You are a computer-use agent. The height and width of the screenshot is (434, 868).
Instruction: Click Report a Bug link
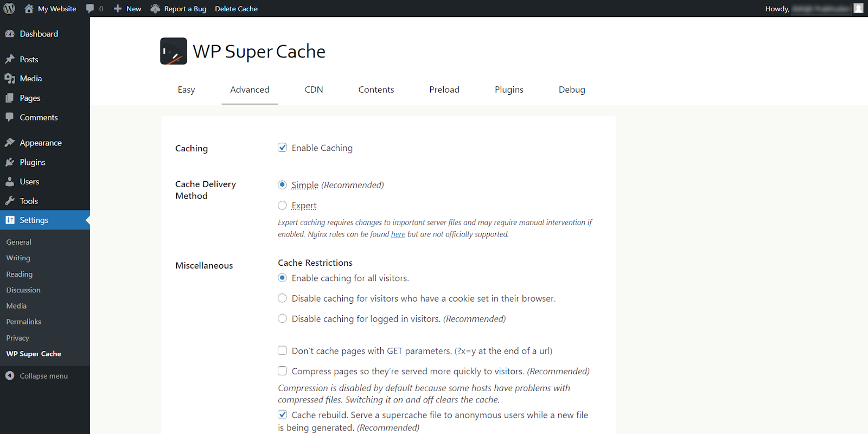point(185,9)
